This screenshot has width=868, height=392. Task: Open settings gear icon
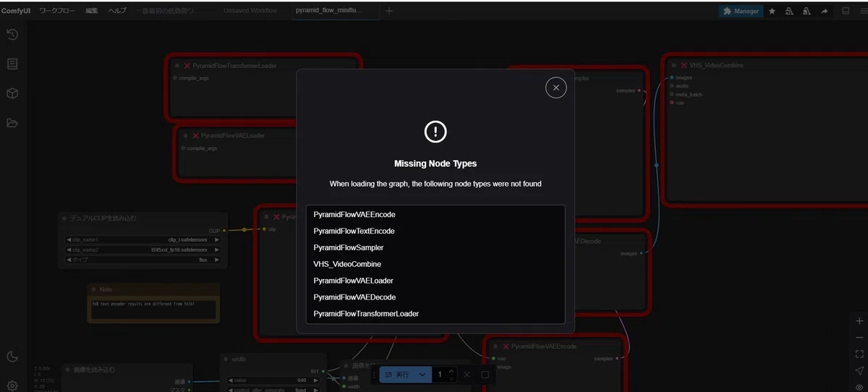(12, 385)
